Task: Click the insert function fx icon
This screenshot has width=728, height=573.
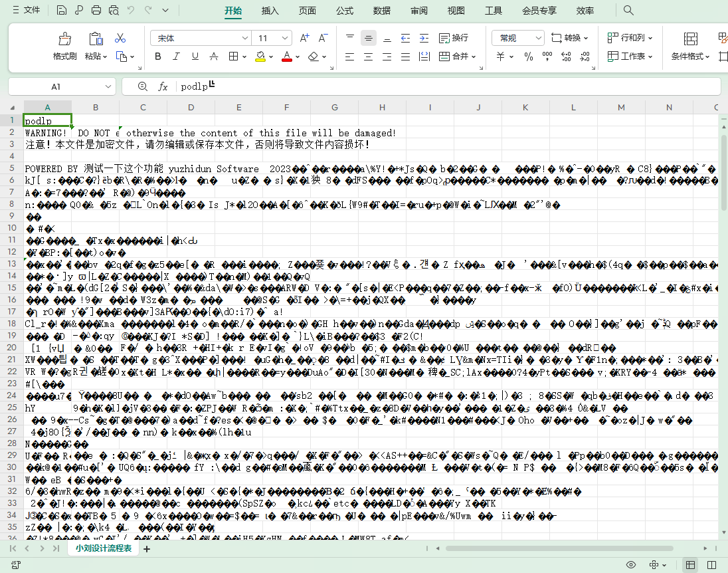Action: tap(163, 86)
